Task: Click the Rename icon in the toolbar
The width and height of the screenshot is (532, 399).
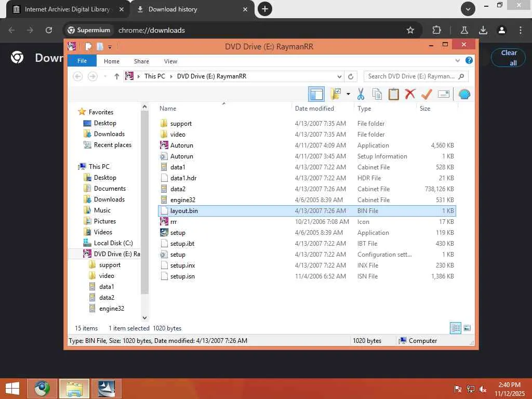Action: click(444, 94)
